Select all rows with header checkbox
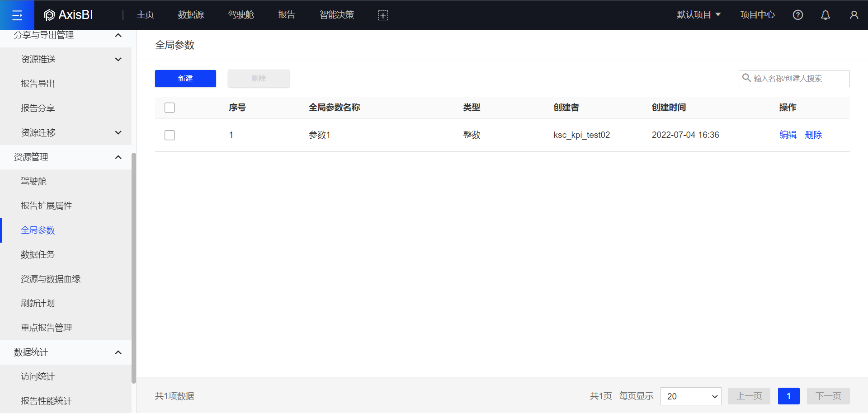The width and height of the screenshot is (868, 413). [170, 108]
